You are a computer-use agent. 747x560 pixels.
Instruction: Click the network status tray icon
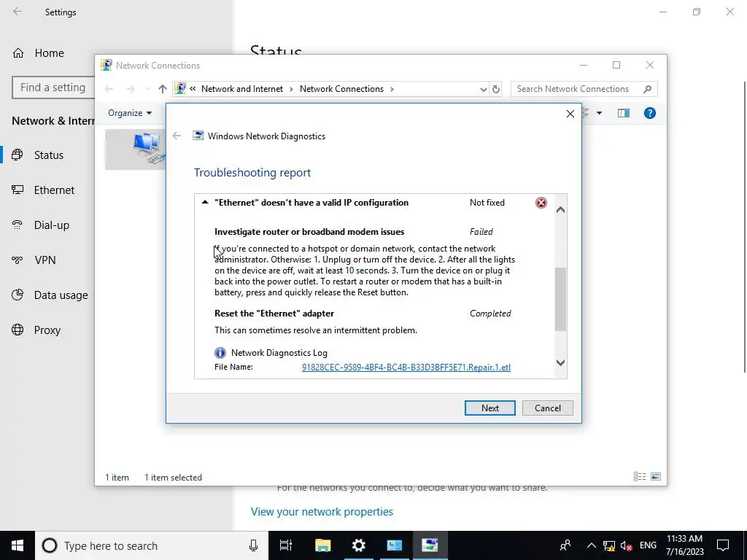609,545
